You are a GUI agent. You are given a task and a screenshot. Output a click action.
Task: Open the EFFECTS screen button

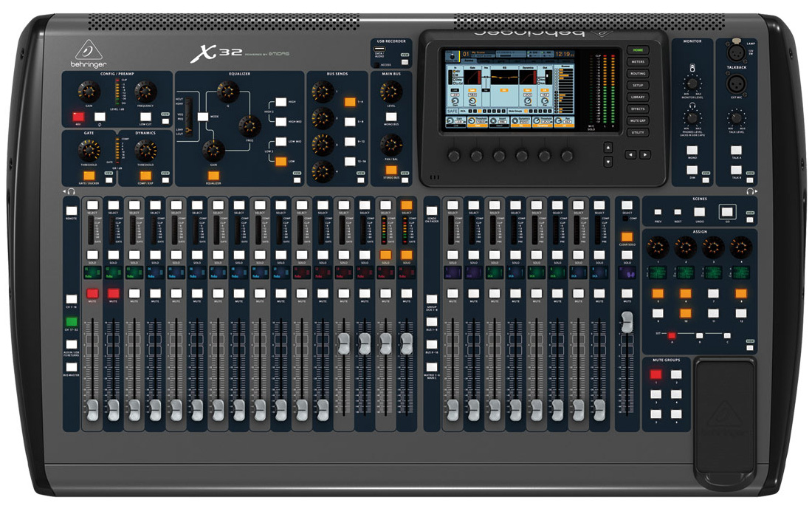point(638,109)
